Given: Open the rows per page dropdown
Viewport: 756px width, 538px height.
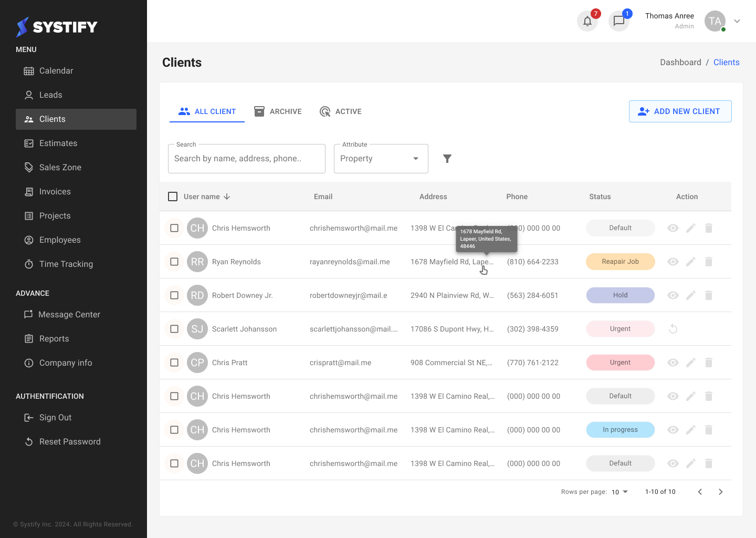Looking at the screenshot, I should (619, 492).
